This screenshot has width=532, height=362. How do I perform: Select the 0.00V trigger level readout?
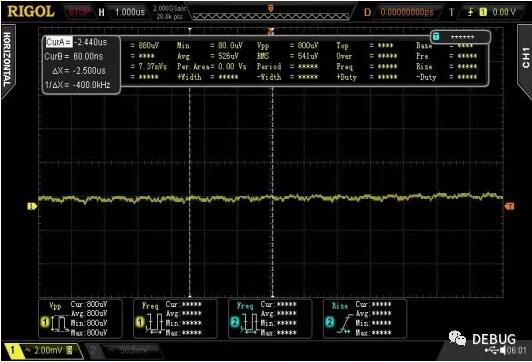pos(504,12)
